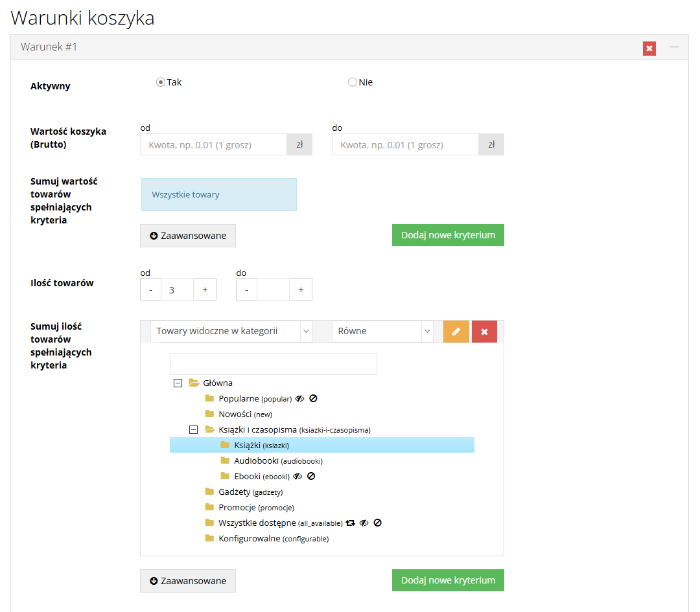This screenshot has height=612, width=700.
Task: Open the Równe comparison dropdown
Action: tap(382, 332)
